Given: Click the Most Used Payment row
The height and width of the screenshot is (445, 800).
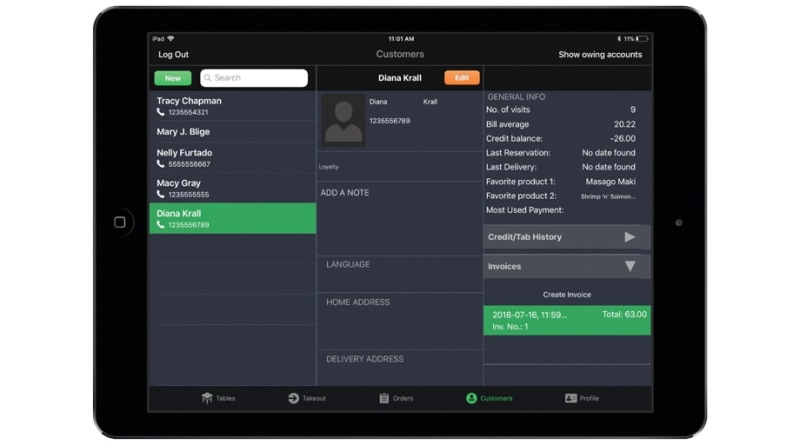Looking at the screenshot, I should (561, 210).
